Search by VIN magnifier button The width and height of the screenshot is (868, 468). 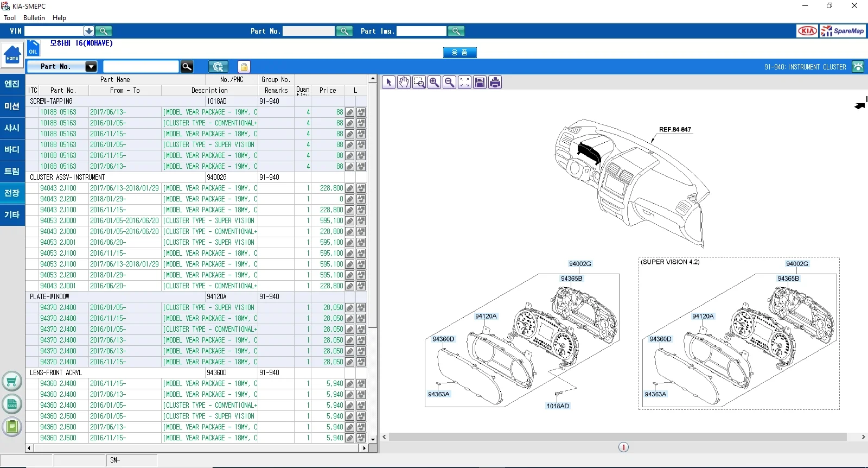pos(104,31)
